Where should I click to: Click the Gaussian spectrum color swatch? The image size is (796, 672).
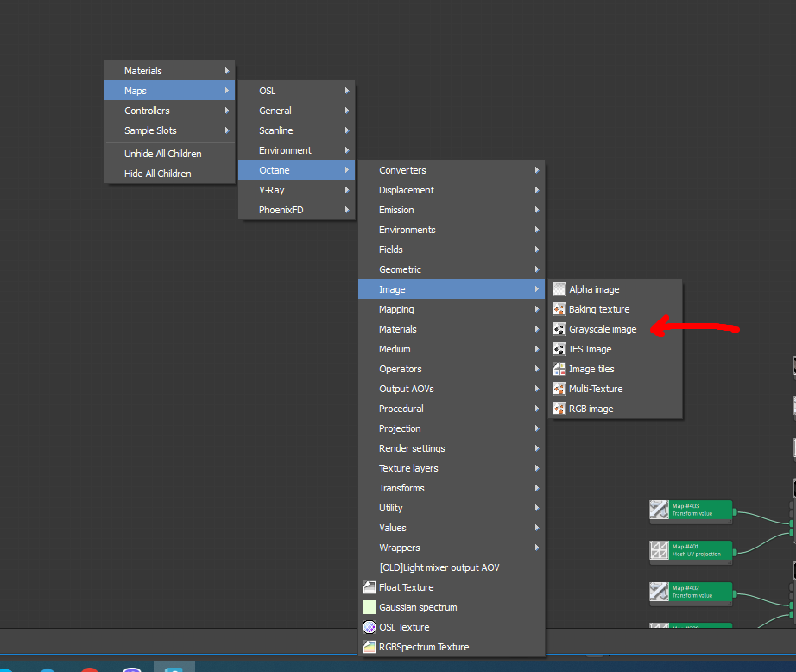coord(369,607)
